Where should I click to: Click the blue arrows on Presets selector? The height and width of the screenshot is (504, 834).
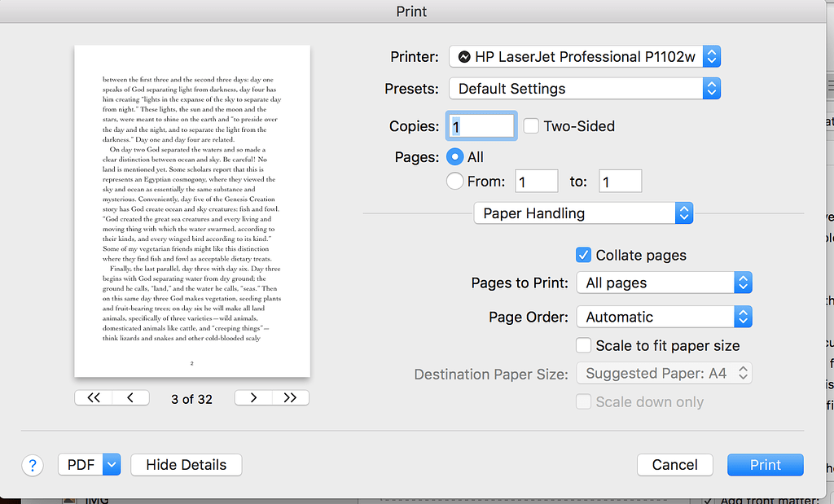coord(711,88)
